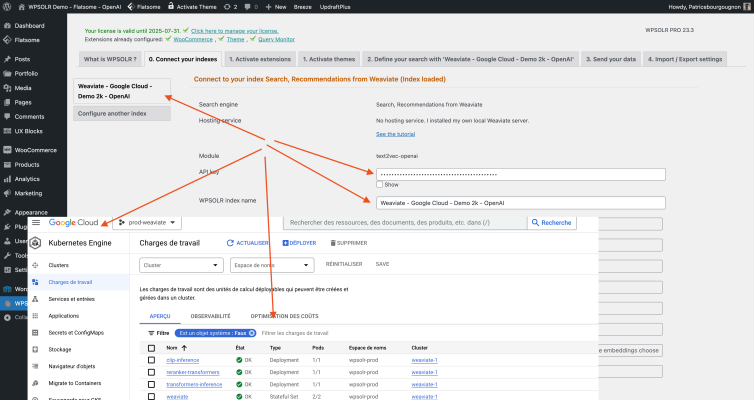Tick checkbox for weaviate workload row

tap(151, 397)
